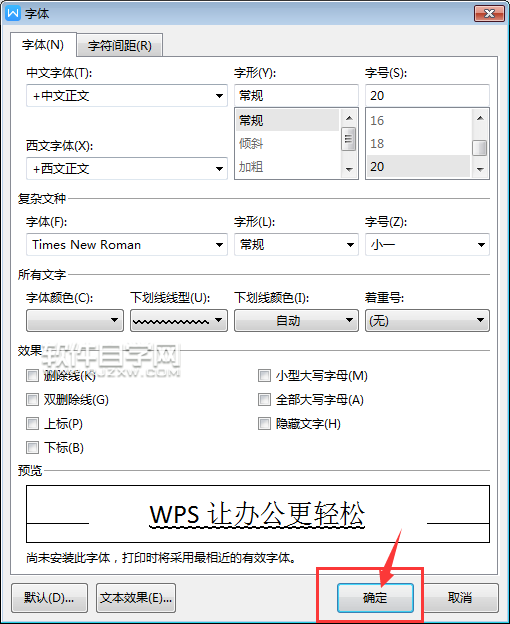Enable the 小型大写字母(M) checkbox
The image size is (510, 624).
(264, 376)
